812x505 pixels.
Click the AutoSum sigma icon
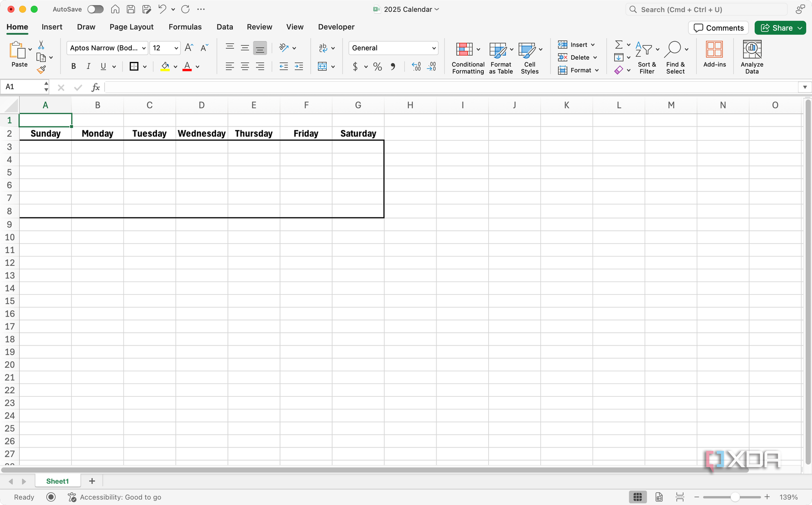coord(619,45)
